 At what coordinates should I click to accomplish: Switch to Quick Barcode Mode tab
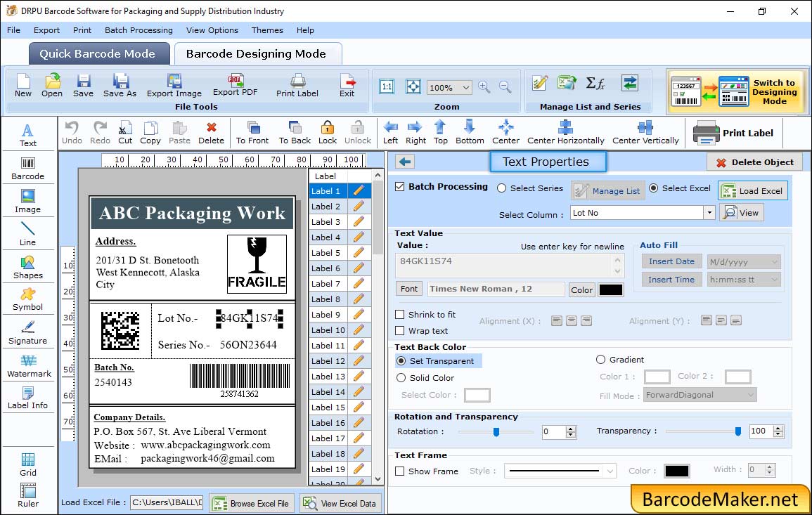coord(98,54)
